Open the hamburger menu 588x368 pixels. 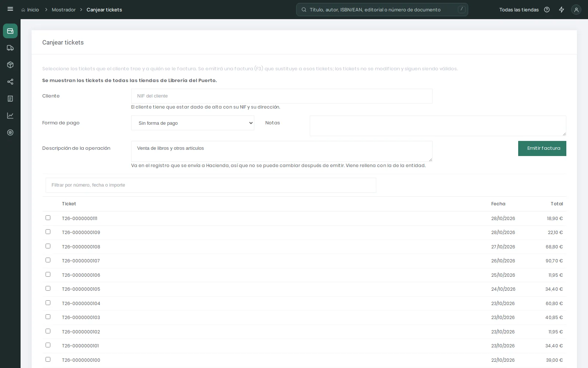(x=10, y=9)
